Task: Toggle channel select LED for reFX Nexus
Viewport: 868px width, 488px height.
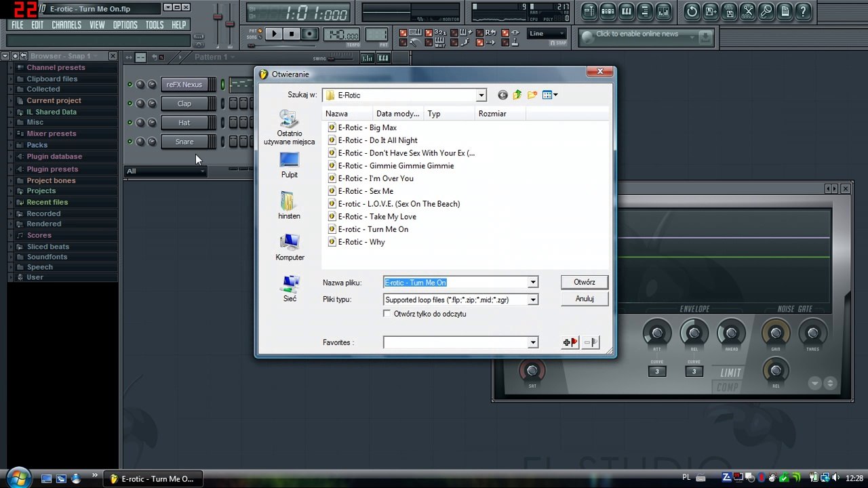Action: tap(222, 85)
